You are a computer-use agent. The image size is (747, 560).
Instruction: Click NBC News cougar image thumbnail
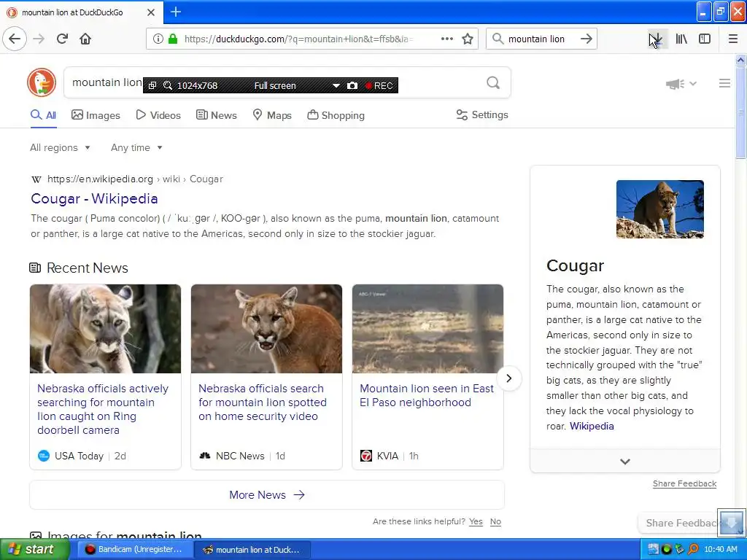coord(266,329)
